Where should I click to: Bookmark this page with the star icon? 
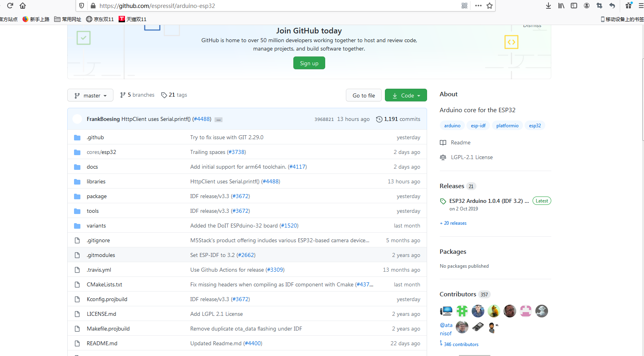(x=490, y=6)
